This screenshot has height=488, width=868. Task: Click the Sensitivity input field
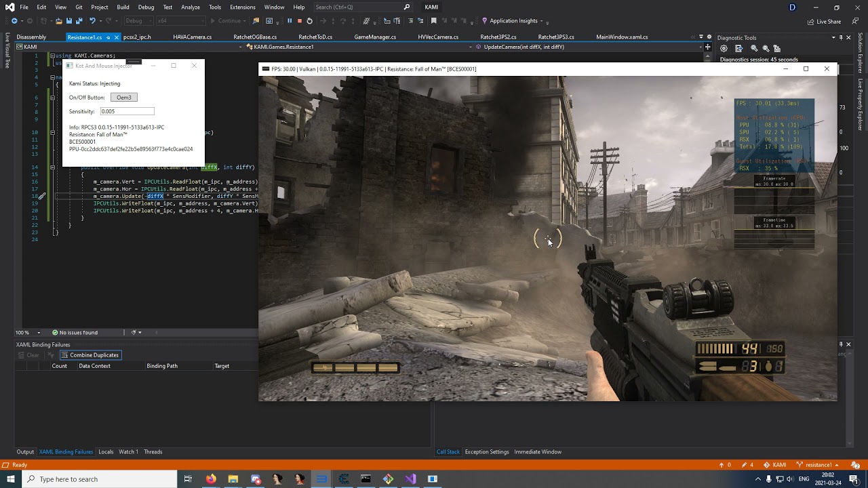[127, 111]
